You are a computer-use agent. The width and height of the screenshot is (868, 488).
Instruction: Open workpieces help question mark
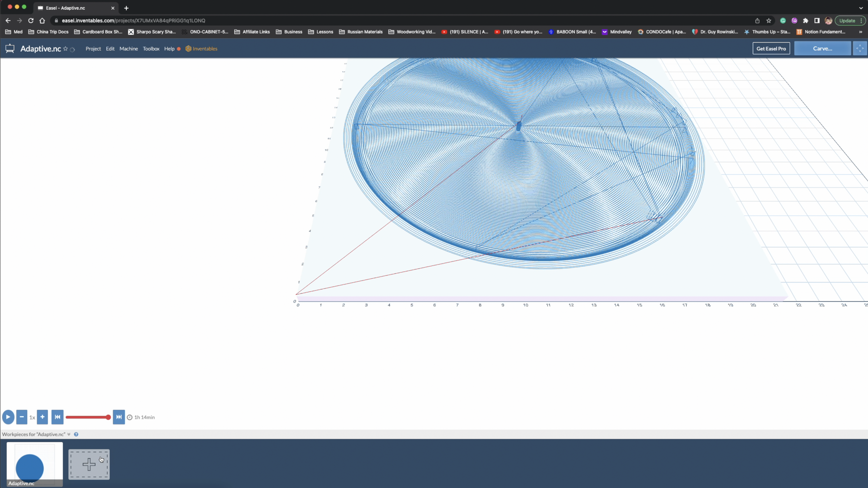point(76,434)
